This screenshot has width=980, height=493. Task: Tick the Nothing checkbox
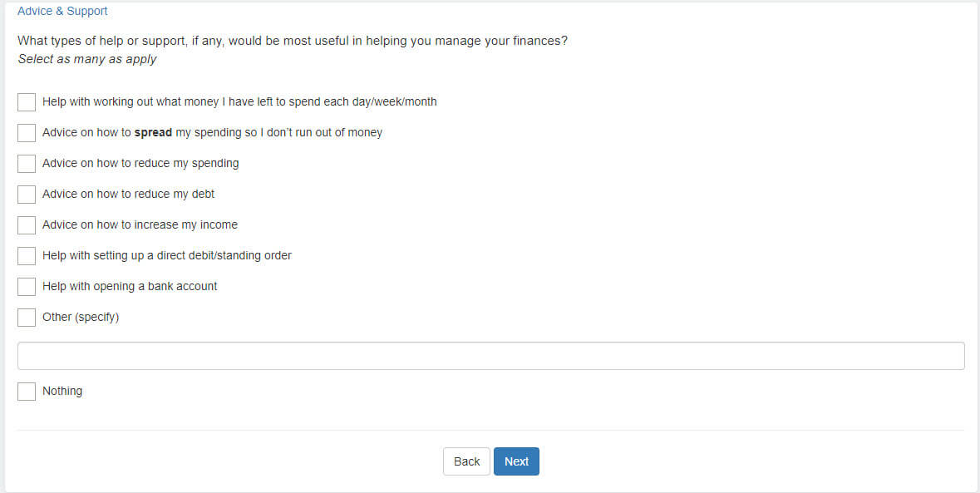point(27,391)
